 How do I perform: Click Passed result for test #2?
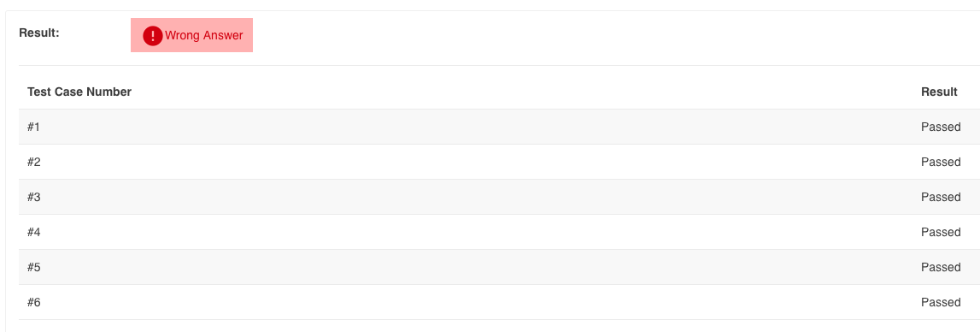[x=941, y=163]
